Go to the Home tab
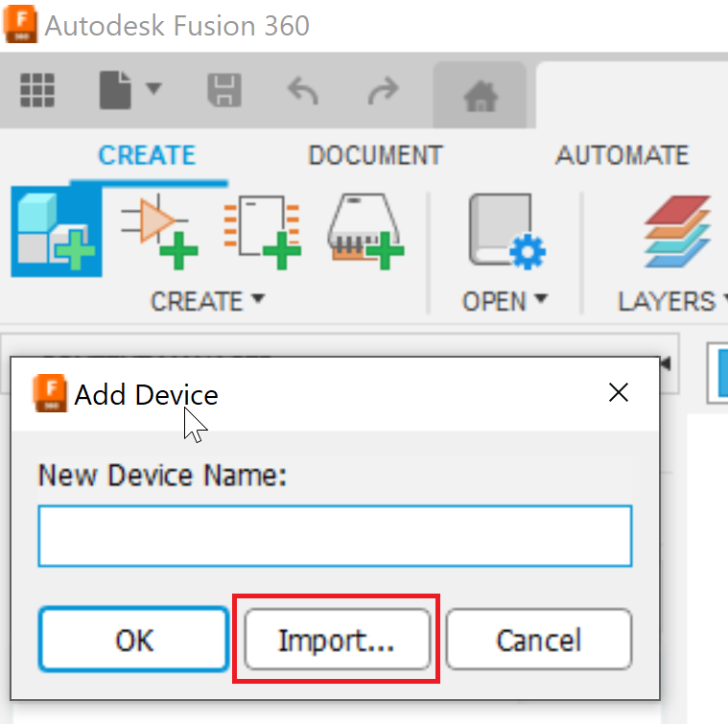Viewport: 728px width, 724px height. pyautogui.click(x=481, y=96)
